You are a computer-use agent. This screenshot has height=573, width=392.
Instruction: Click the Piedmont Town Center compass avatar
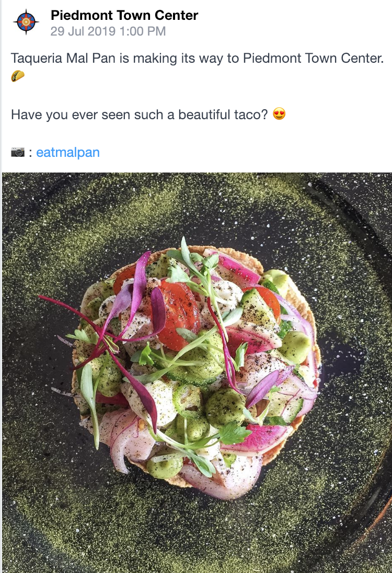point(26,22)
